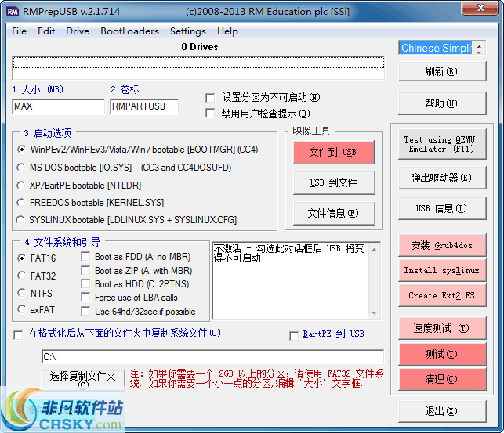Check Use 64hd/32sec if possible
Image resolution: width=504 pixels, height=433 pixels.
click(x=85, y=312)
